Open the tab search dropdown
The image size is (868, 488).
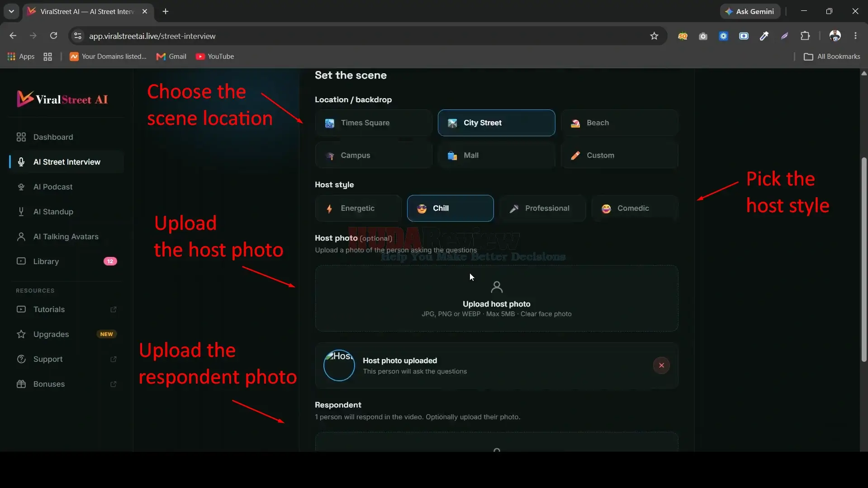coord(11,11)
